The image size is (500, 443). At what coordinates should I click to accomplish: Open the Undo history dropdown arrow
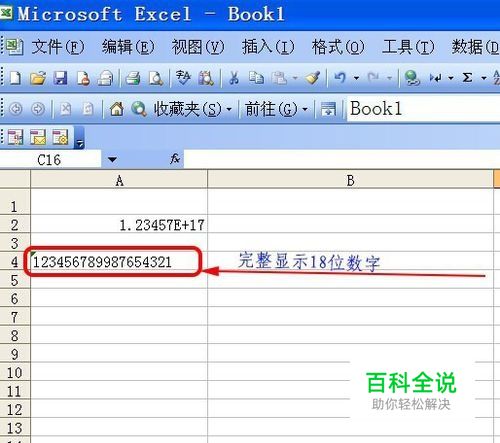356,79
